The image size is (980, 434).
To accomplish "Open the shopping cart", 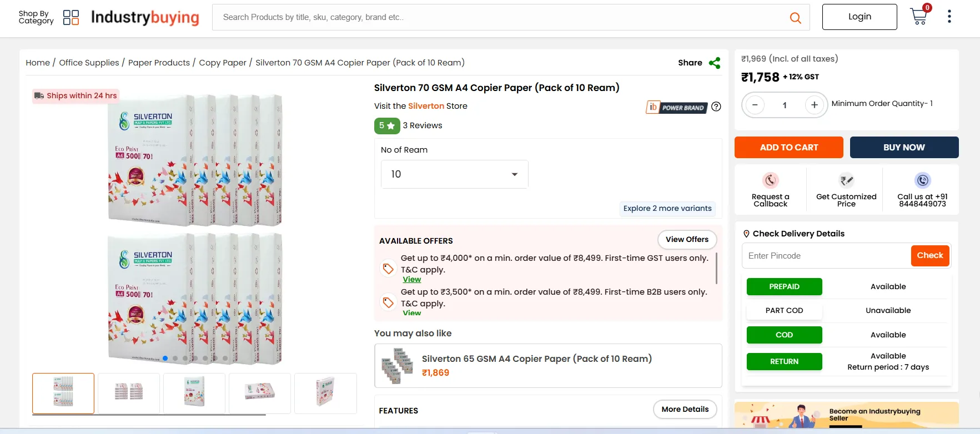I will pyautogui.click(x=919, y=17).
